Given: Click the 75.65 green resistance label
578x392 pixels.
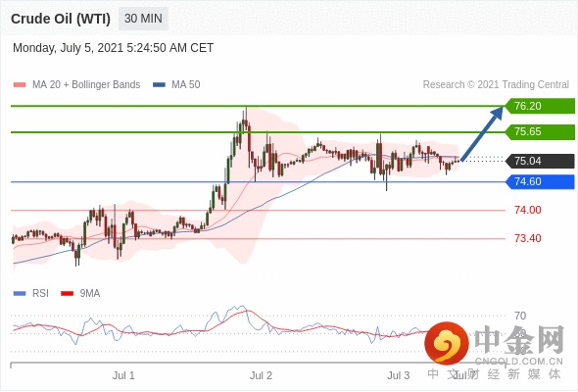Looking at the screenshot, I should (540, 131).
